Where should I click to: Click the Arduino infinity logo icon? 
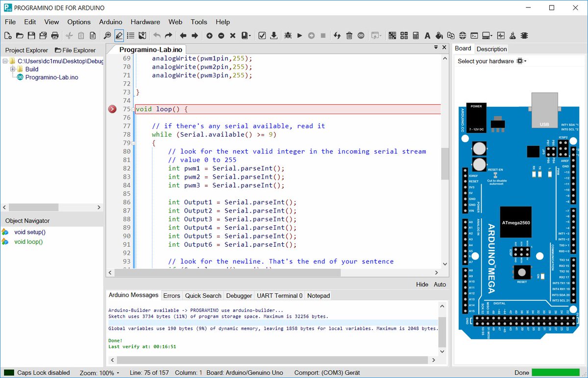(x=361, y=35)
